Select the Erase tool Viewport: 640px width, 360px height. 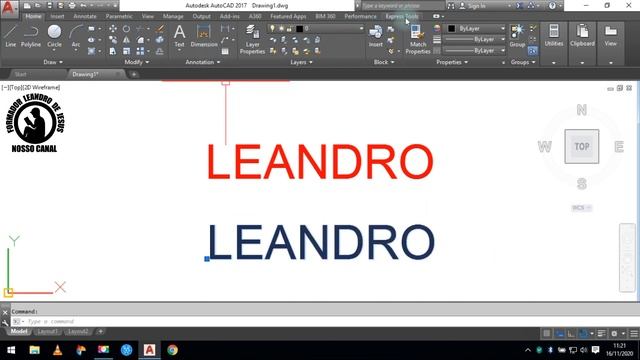tap(160, 29)
